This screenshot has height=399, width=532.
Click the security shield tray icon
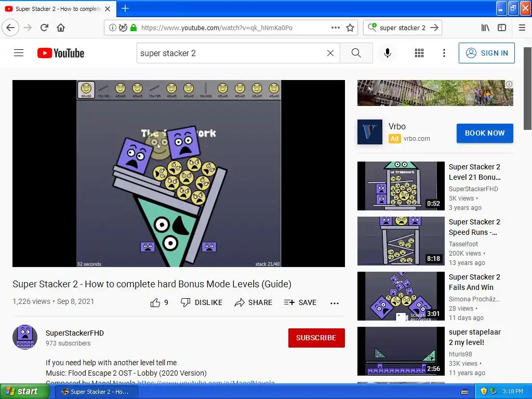click(x=484, y=392)
